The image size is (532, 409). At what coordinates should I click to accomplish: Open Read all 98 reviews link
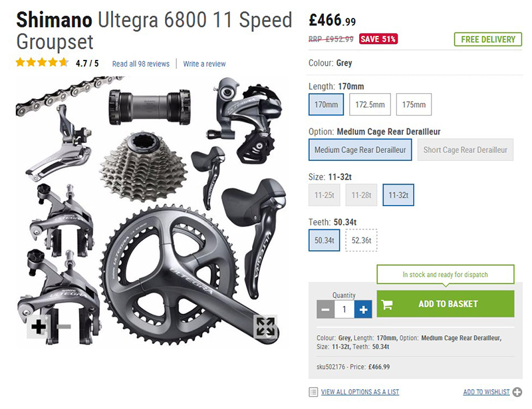pyautogui.click(x=141, y=64)
